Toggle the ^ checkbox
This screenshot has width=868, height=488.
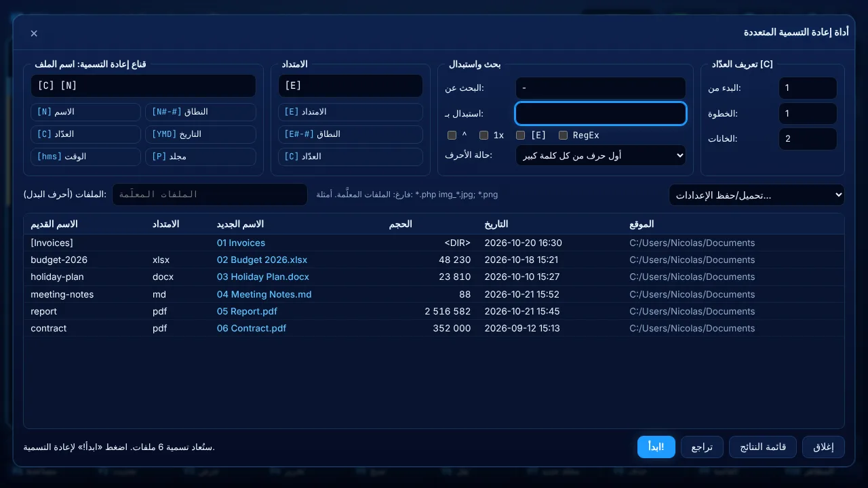[x=452, y=135]
